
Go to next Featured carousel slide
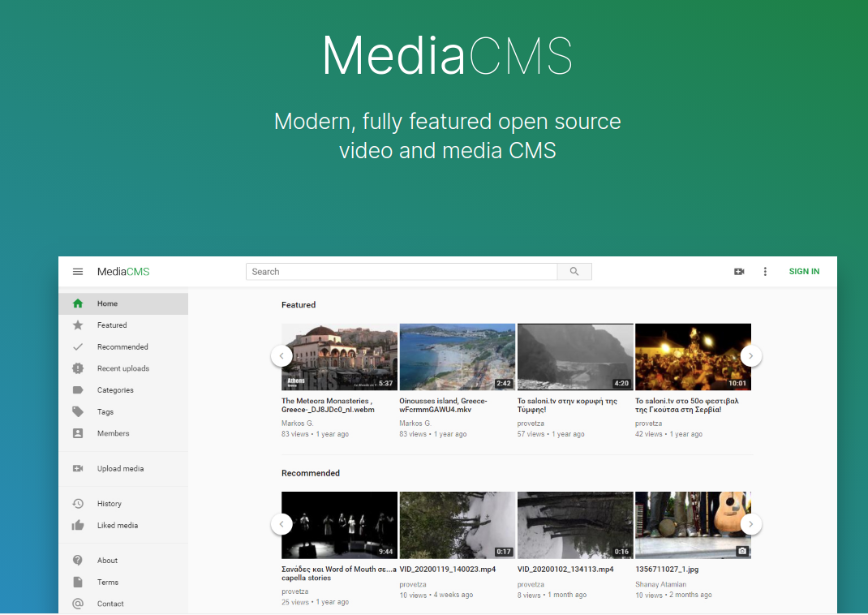tap(750, 356)
